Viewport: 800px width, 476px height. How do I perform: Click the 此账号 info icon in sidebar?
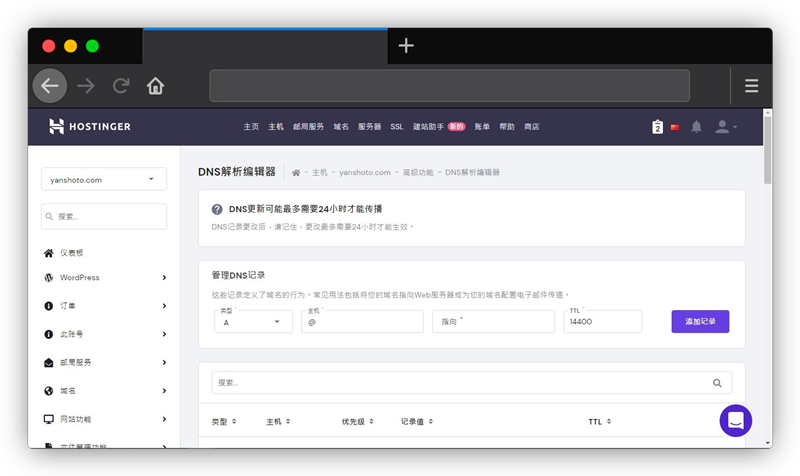coord(48,334)
